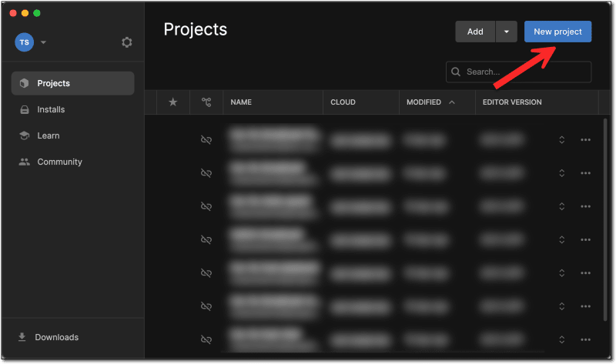Open the first project's three-dot menu
Image resolution: width=616 pixels, height=364 pixels.
tap(585, 139)
